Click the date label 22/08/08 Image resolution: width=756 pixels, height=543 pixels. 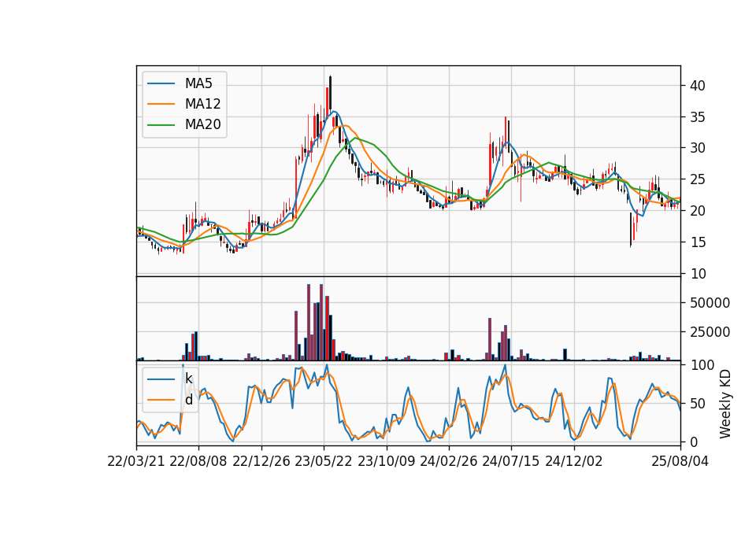pyautogui.click(x=198, y=461)
